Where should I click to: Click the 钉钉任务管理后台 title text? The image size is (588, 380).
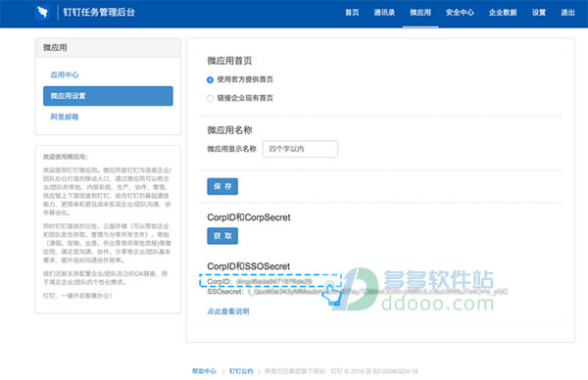click(99, 13)
